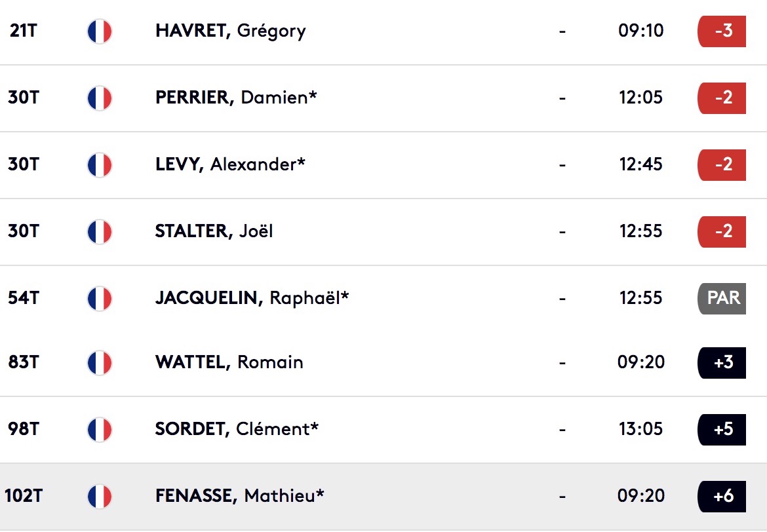This screenshot has height=532, width=767.
Task: Open player LEVY, Alexander
Action: [x=230, y=164]
